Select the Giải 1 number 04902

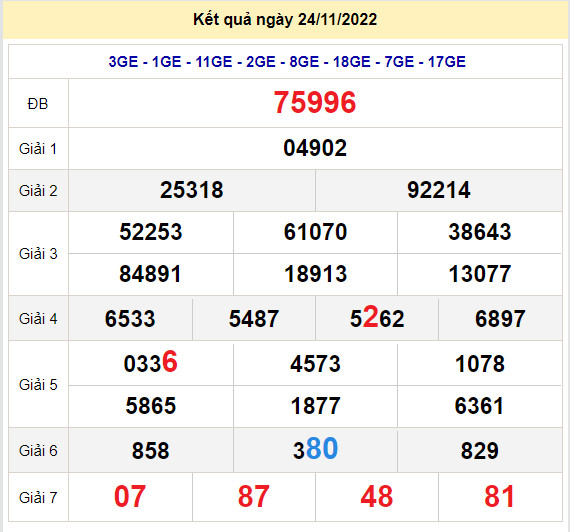point(315,148)
